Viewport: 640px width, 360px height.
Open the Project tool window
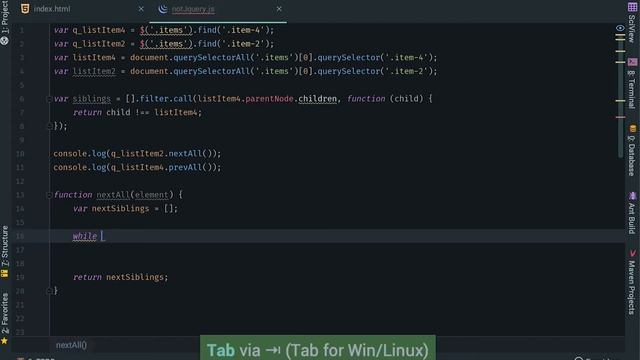coord(4,16)
